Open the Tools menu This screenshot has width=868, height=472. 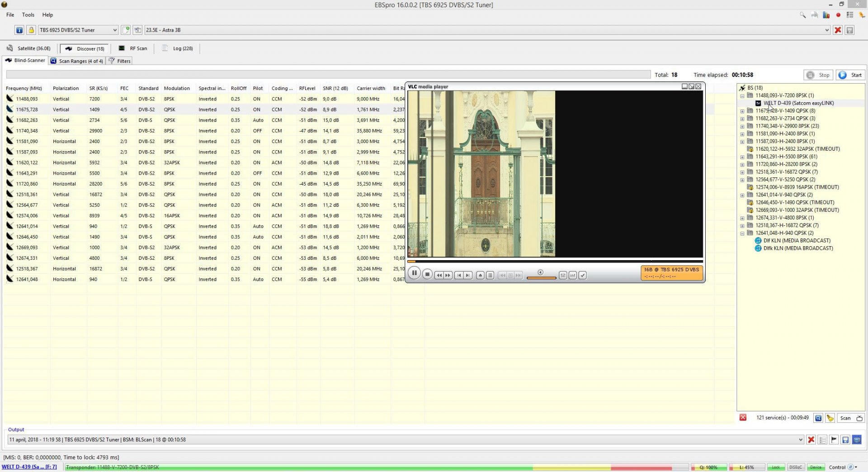(x=28, y=14)
